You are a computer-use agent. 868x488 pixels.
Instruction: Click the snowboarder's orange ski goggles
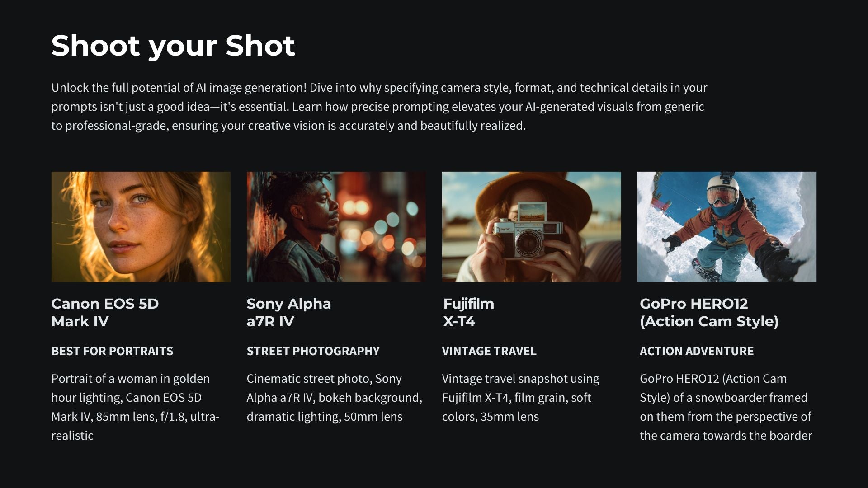pos(722,196)
